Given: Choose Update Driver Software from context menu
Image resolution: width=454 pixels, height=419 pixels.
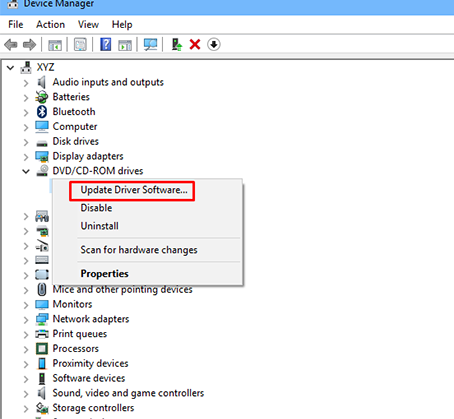Looking at the screenshot, I should coord(134,190).
